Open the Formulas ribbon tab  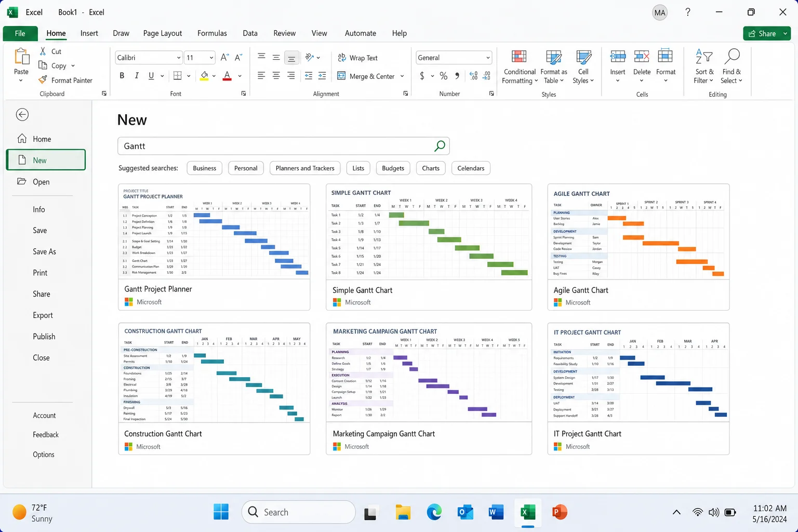[212, 33]
